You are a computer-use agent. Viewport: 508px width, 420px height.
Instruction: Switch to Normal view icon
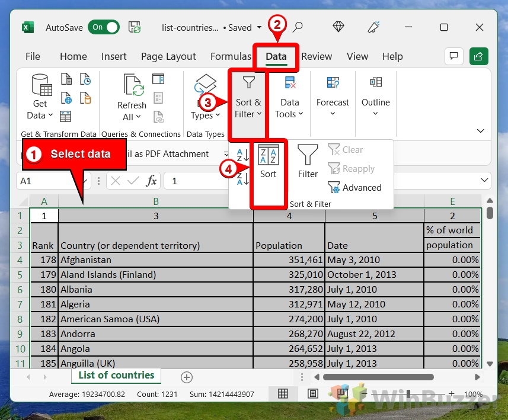283,394
